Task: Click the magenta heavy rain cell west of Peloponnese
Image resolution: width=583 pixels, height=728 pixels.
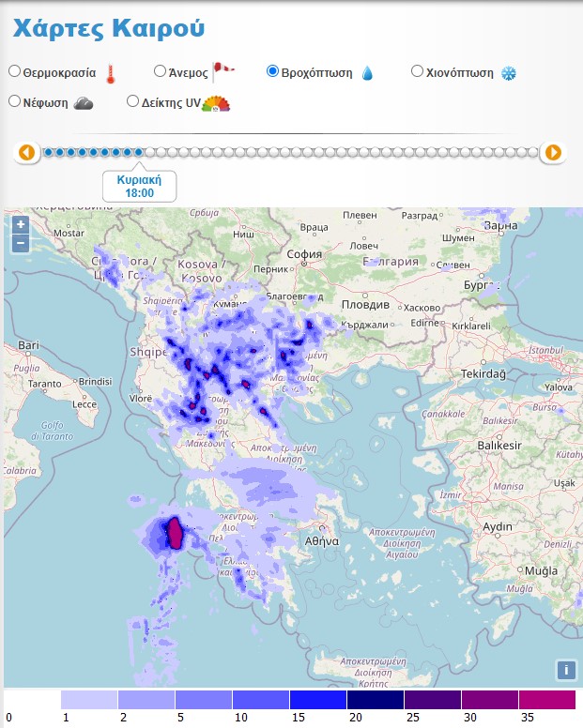Action: point(175,534)
